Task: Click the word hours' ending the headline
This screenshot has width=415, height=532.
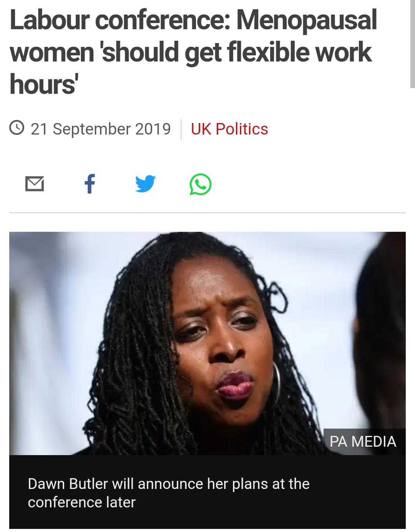Action: coord(44,84)
